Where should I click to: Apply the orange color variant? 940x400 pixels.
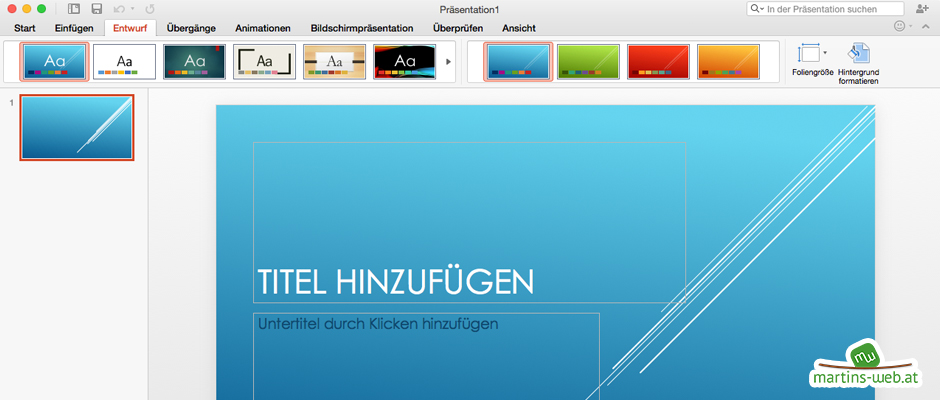coord(728,62)
